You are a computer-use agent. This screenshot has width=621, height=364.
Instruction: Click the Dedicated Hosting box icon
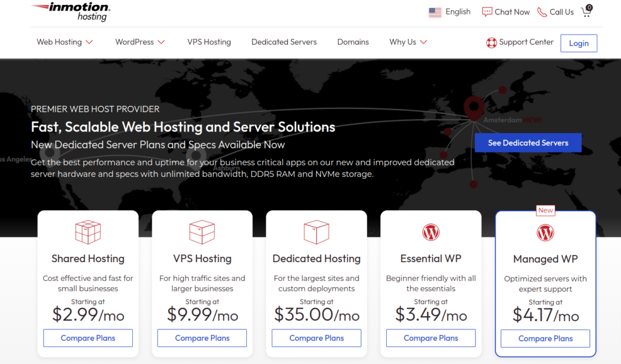point(317,232)
